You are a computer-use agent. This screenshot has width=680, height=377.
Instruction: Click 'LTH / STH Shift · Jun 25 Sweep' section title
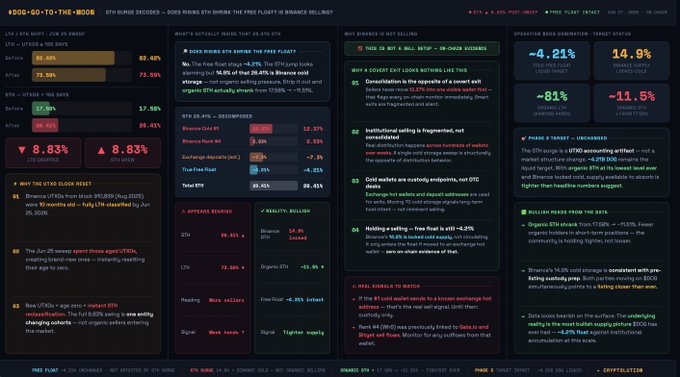point(45,34)
